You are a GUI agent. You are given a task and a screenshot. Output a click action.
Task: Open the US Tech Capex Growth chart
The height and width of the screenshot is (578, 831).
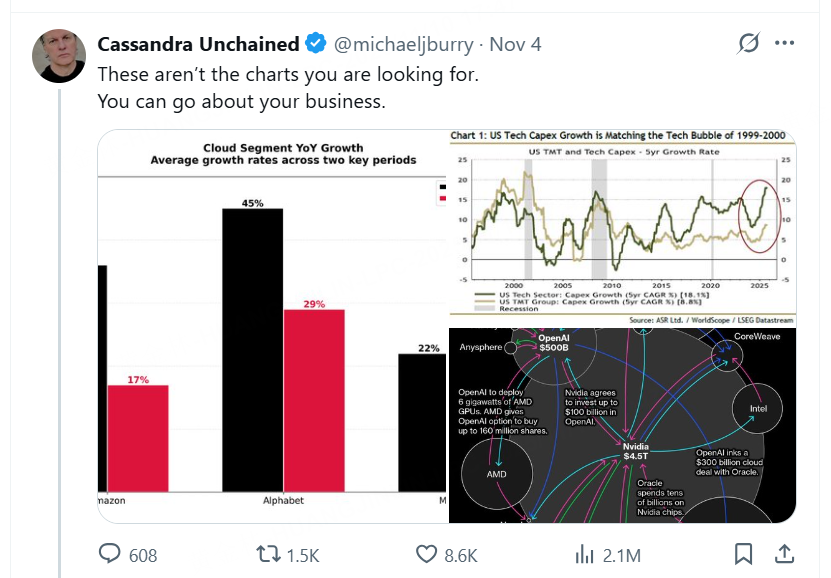click(x=622, y=228)
